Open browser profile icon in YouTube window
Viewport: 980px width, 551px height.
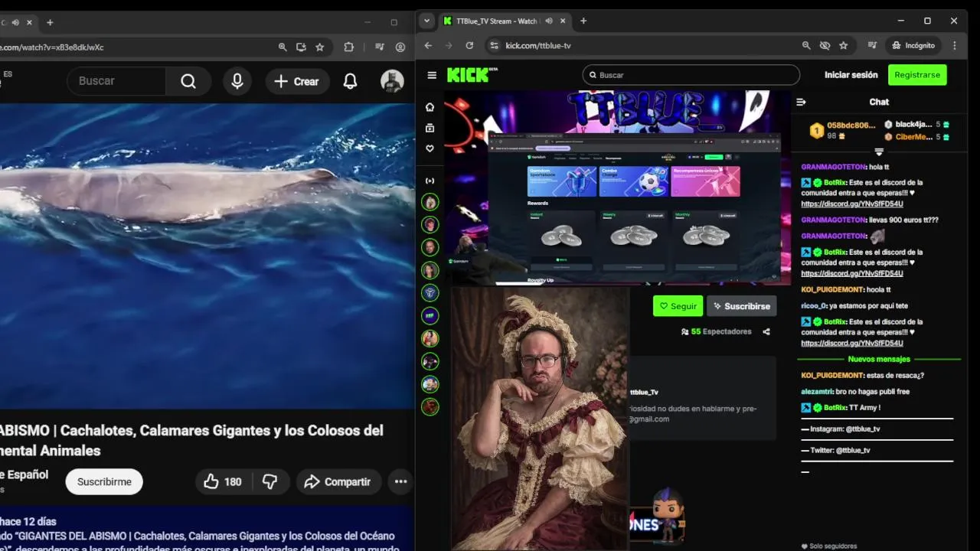400,47
